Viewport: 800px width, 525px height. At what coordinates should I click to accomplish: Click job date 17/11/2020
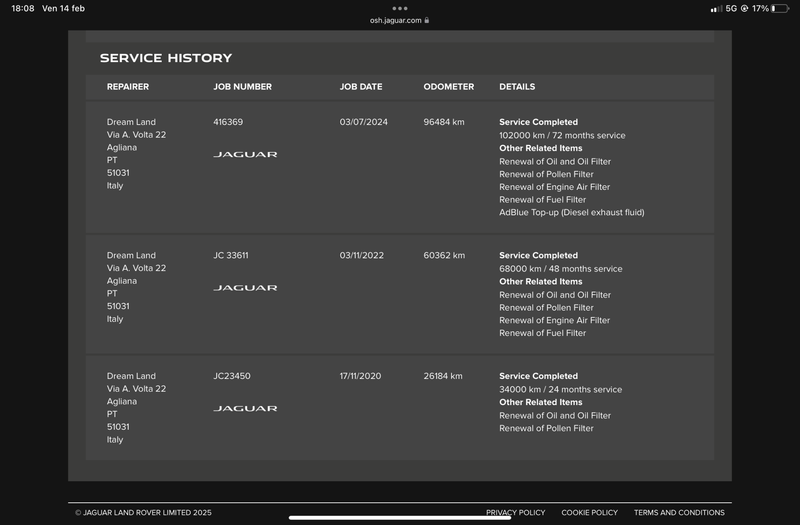coord(360,376)
